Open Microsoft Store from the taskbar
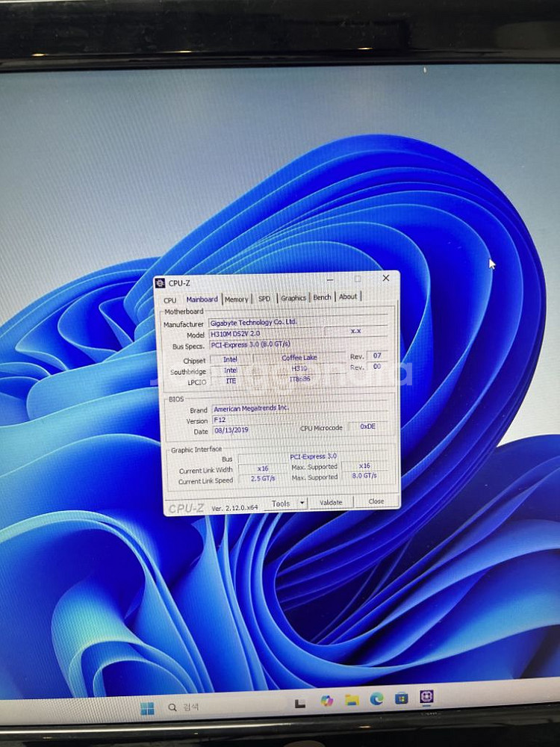The image size is (560, 747). pos(402,698)
